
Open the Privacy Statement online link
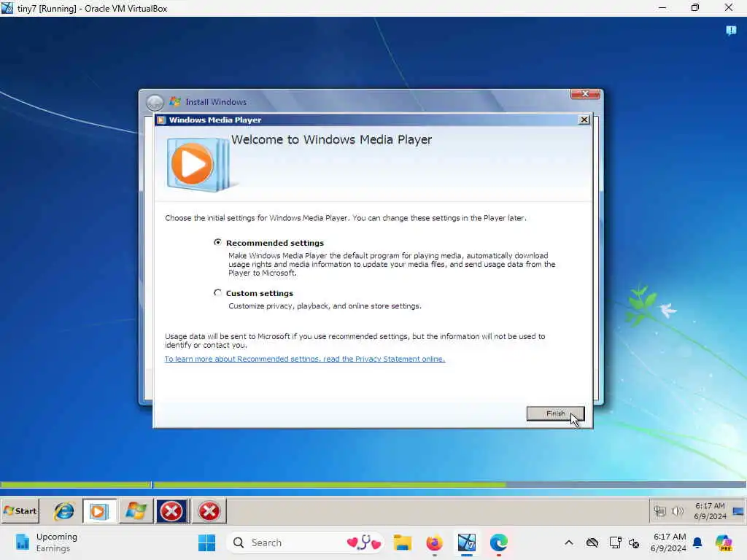[305, 359]
